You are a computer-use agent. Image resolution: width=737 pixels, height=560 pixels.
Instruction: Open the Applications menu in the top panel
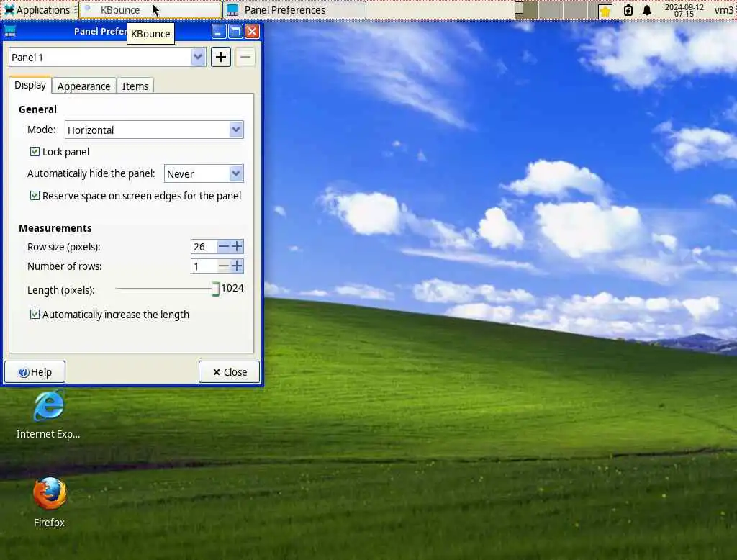tap(37, 10)
